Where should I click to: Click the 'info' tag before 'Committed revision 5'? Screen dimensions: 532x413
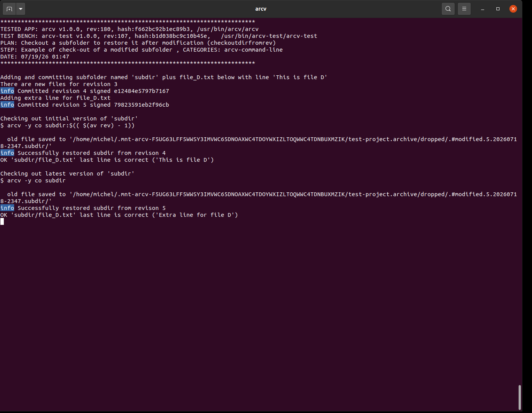click(x=7, y=105)
